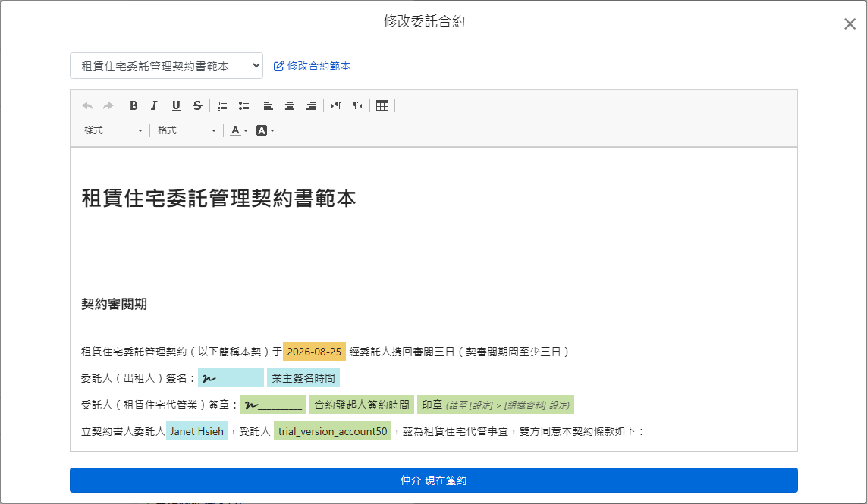Click the 契約審閱期 section heading
The height and width of the screenshot is (504, 867).
(114, 304)
